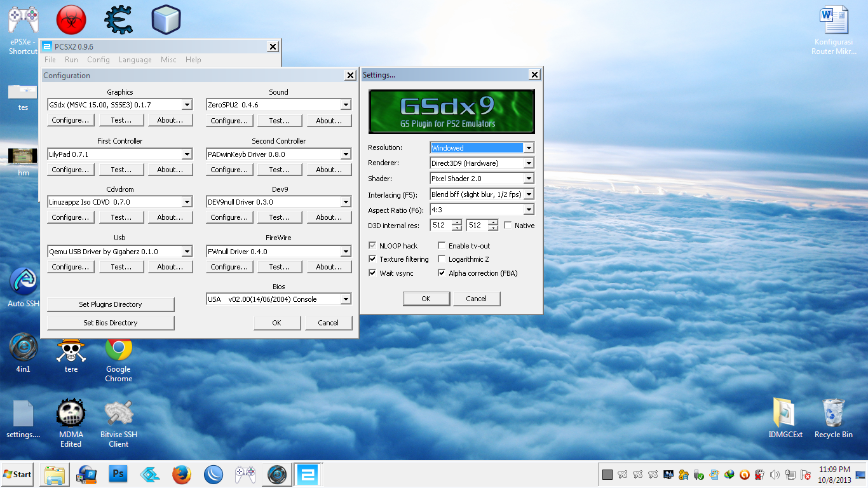Open the hm image thumbnail on desktop
The image size is (868, 488).
pyautogui.click(x=23, y=161)
